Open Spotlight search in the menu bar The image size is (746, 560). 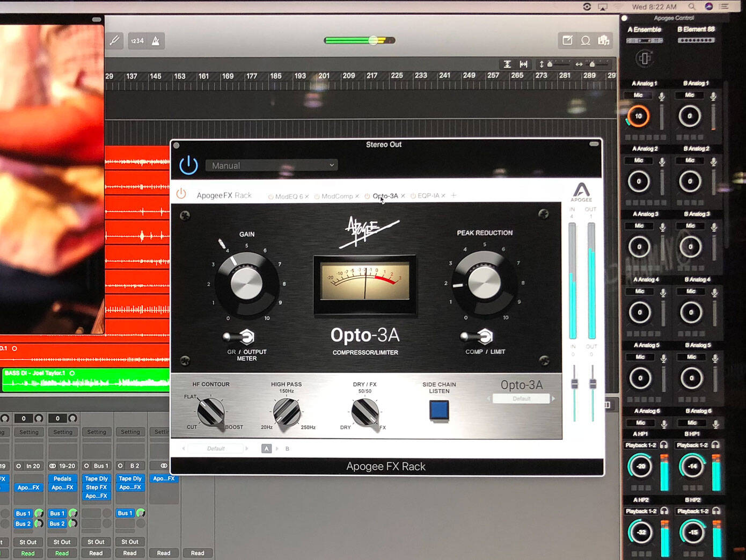tap(692, 6)
